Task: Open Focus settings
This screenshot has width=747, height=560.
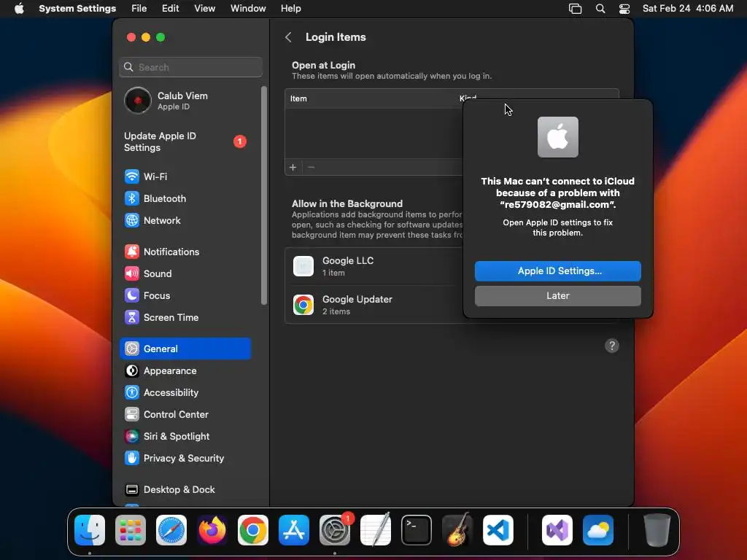Action: 185,296
